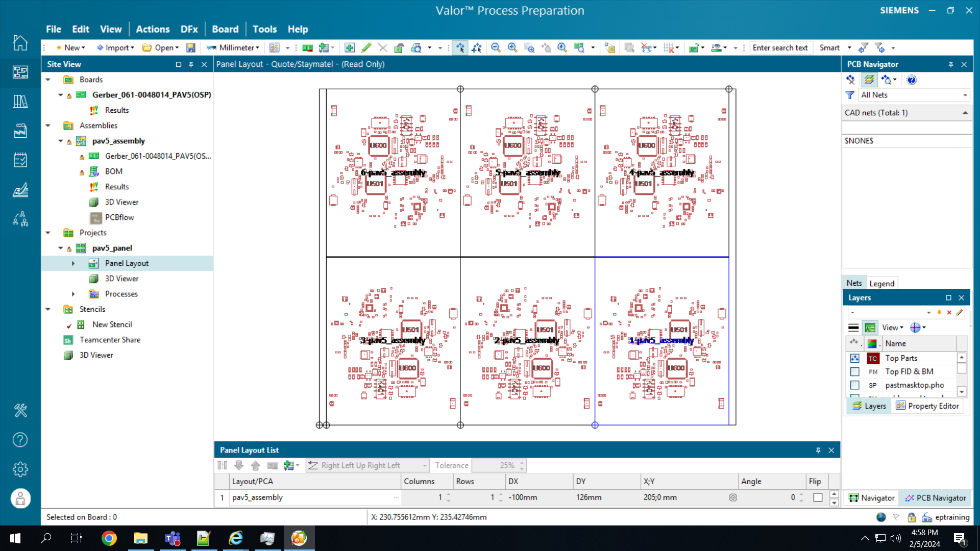Click the Enter search text field
The height and width of the screenshot is (551, 980).
780,48
